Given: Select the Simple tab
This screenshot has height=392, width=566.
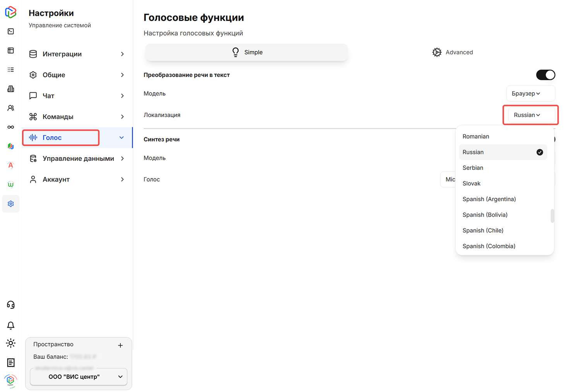Looking at the screenshot, I should click(x=246, y=52).
